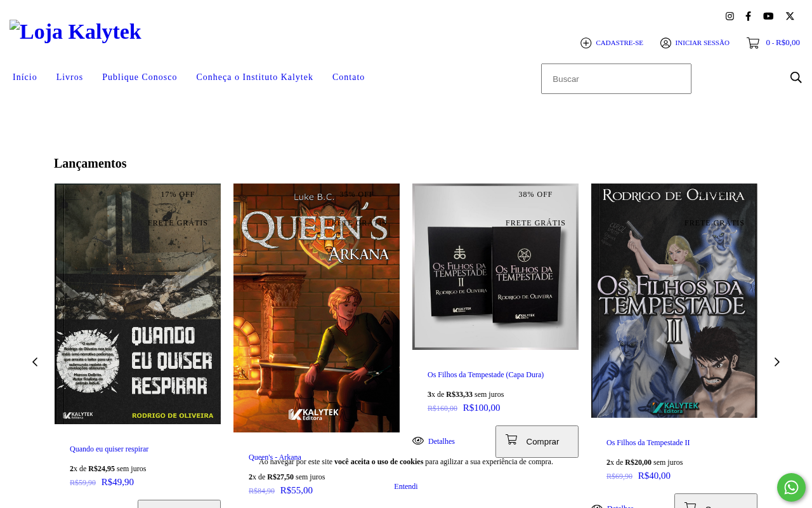
Task: Open the Instagram social icon
Action: tap(730, 16)
